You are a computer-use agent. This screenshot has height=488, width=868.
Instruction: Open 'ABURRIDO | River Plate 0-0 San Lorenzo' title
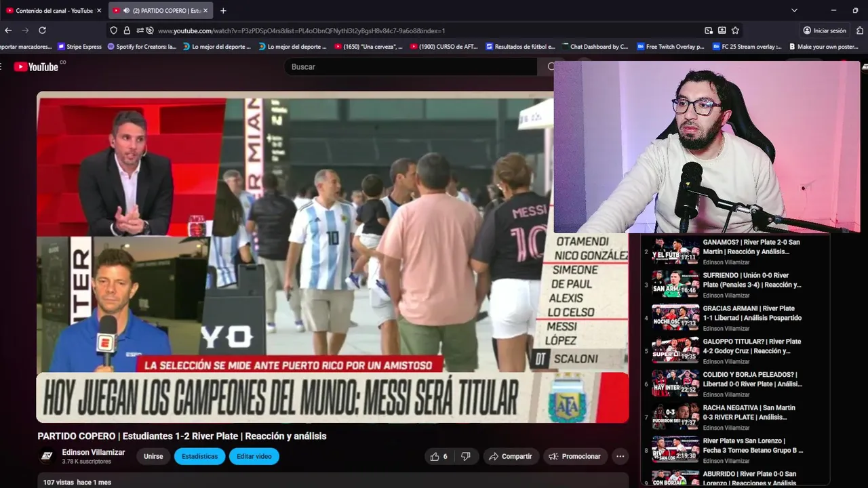pos(749,479)
